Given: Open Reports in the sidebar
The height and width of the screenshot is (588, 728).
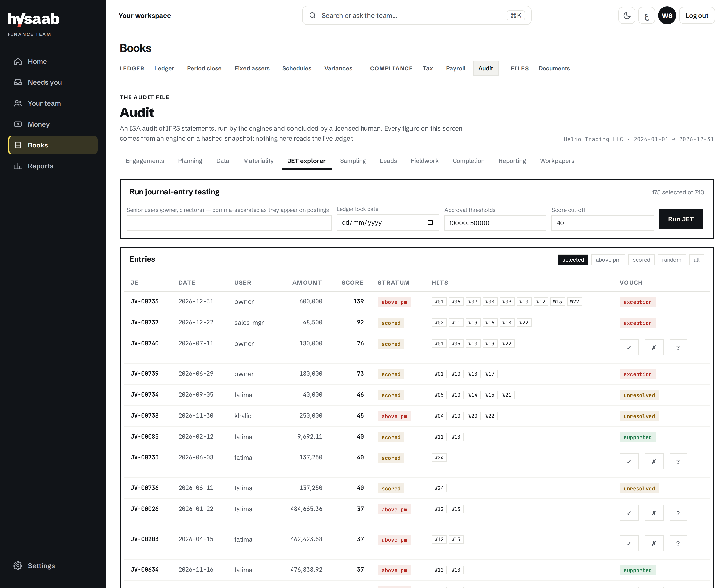Looking at the screenshot, I should click(x=53, y=166).
